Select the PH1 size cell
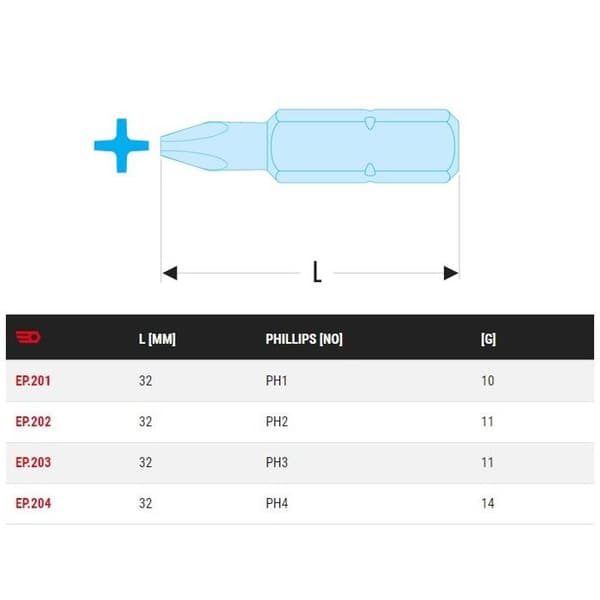Image resolution: width=600 pixels, height=600 pixels. coord(277,381)
